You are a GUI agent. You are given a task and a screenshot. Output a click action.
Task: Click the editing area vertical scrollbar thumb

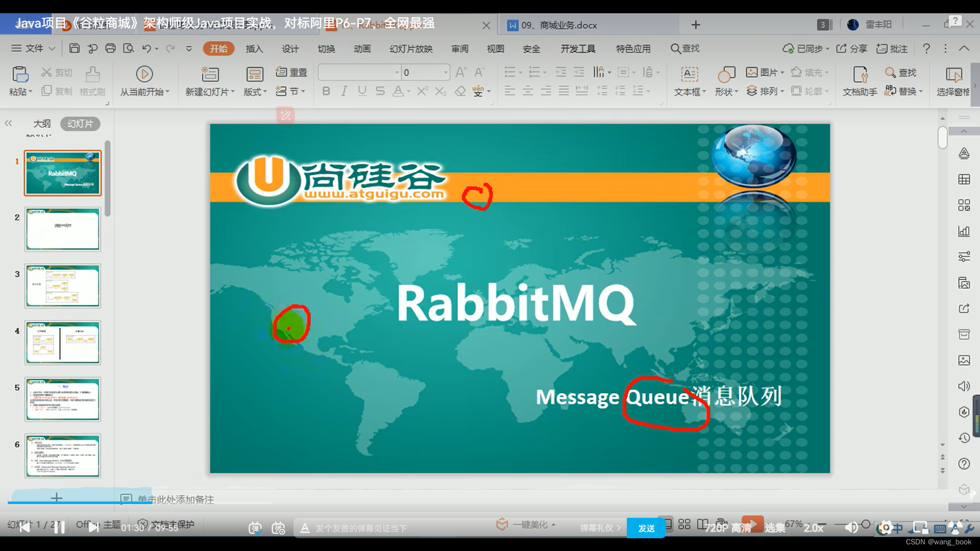[942, 137]
